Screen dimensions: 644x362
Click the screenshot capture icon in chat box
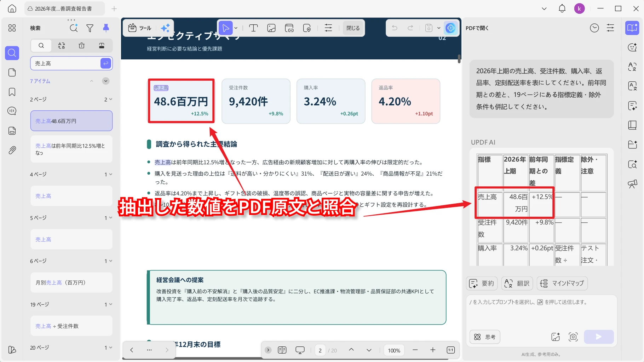point(573,337)
